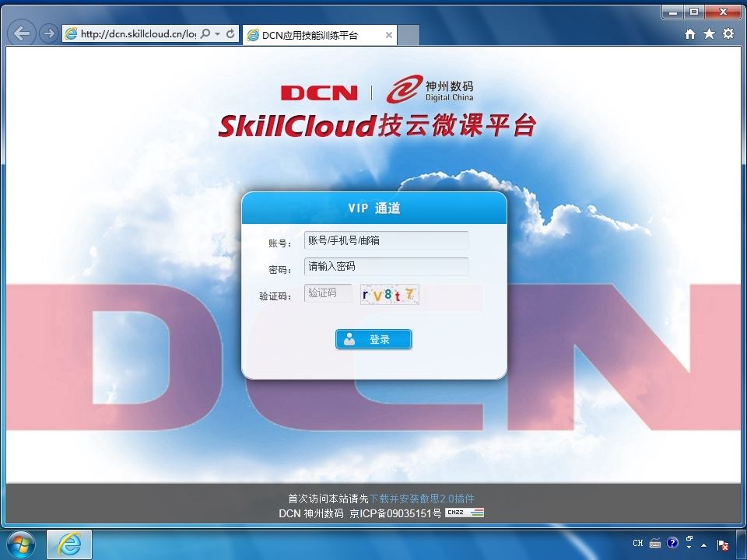Show hidden tray icons arrow
The width and height of the screenshot is (747, 560).
(703, 544)
